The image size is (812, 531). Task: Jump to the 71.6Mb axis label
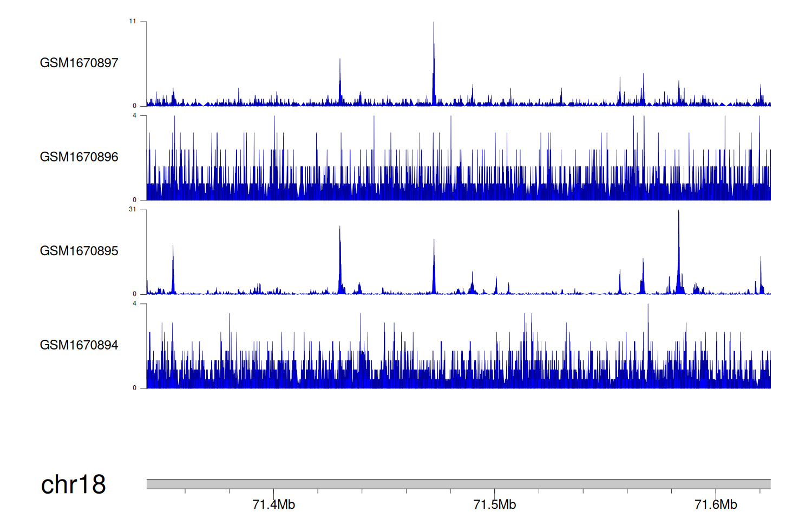716,505
